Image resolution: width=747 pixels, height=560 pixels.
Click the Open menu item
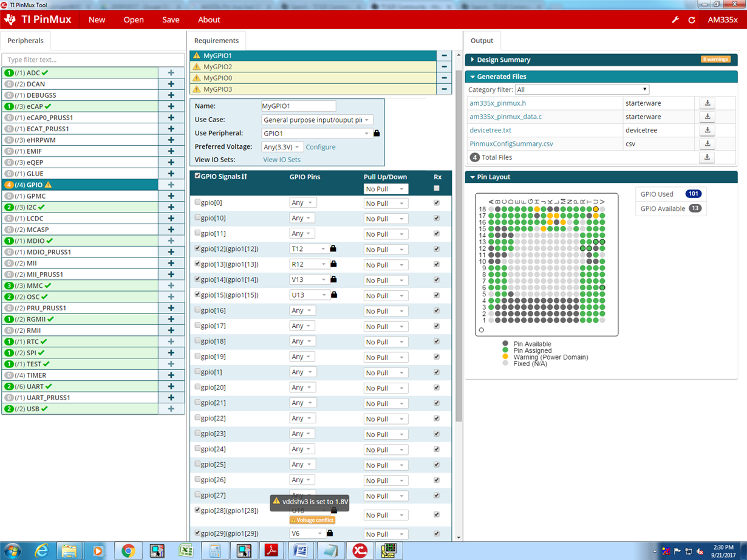coord(134,19)
